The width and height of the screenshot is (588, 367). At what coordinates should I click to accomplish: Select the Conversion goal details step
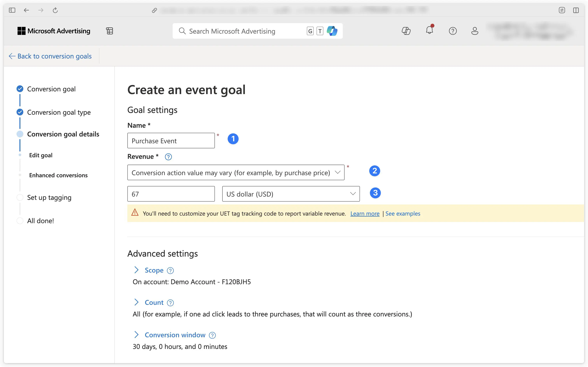(58, 134)
